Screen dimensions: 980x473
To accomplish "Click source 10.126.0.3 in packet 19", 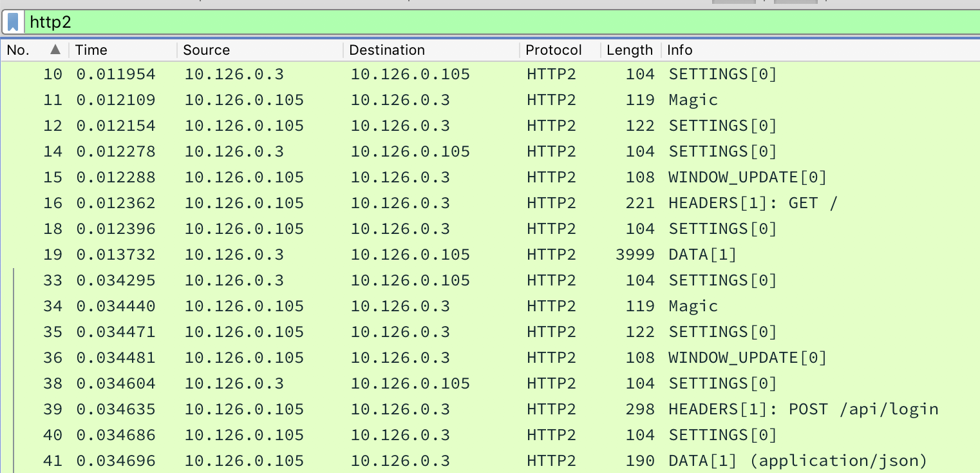I will 234,255.
